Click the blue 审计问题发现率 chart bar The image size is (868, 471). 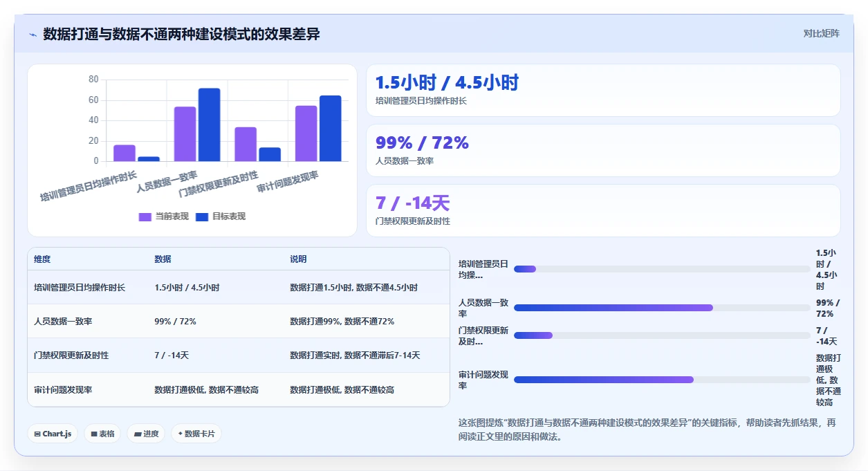(330, 129)
